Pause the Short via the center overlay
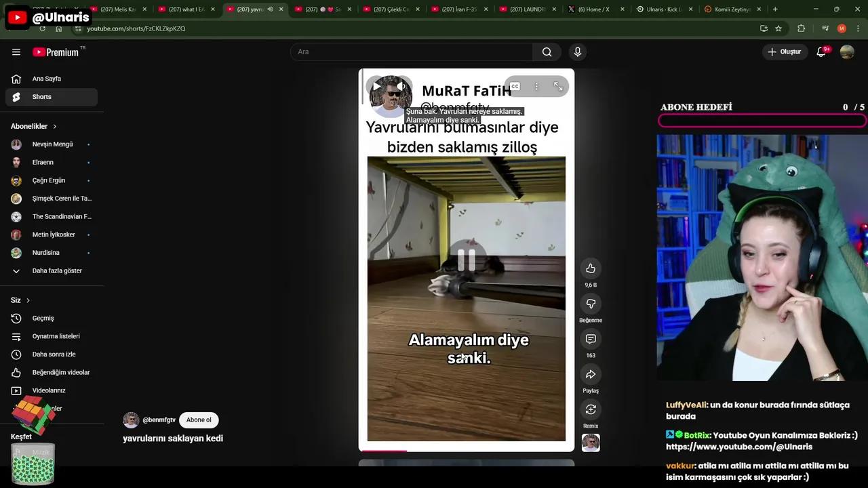Image resolution: width=868 pixels, height=488 pixels. click(467, 260)
